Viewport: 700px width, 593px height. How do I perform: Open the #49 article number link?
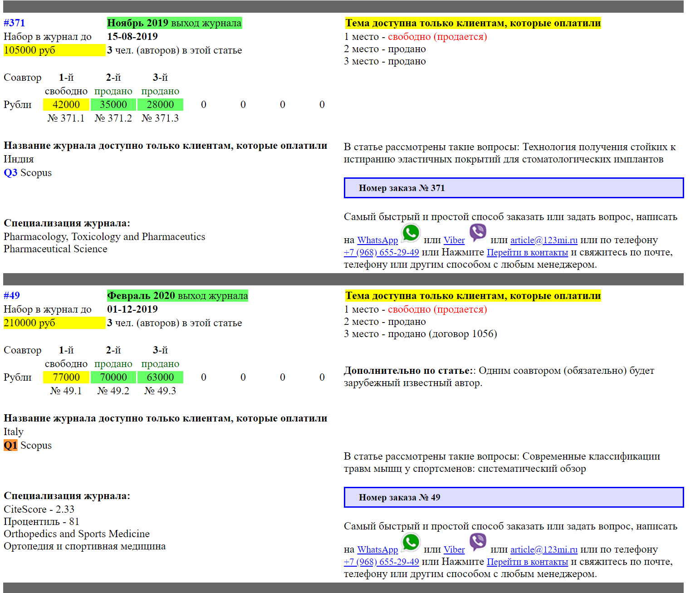[12, 296]
